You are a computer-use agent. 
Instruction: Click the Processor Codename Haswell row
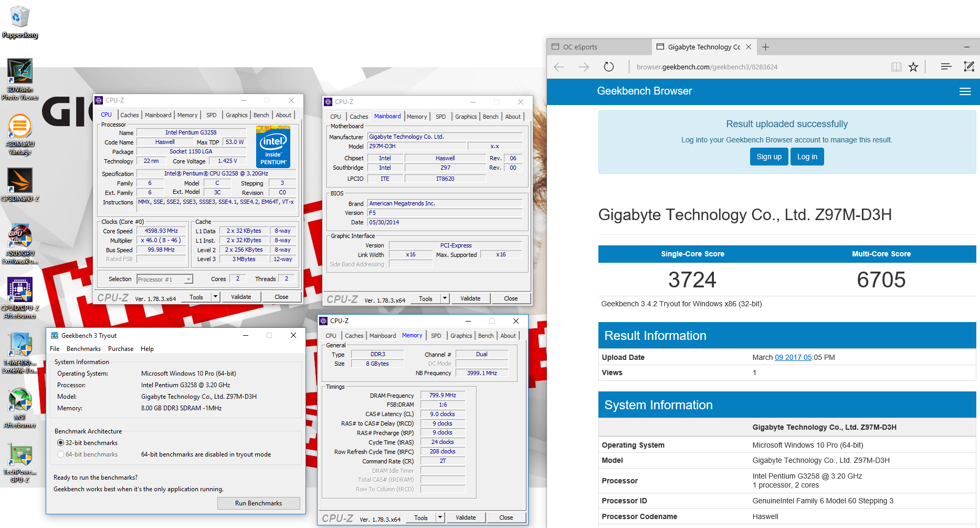787,516
